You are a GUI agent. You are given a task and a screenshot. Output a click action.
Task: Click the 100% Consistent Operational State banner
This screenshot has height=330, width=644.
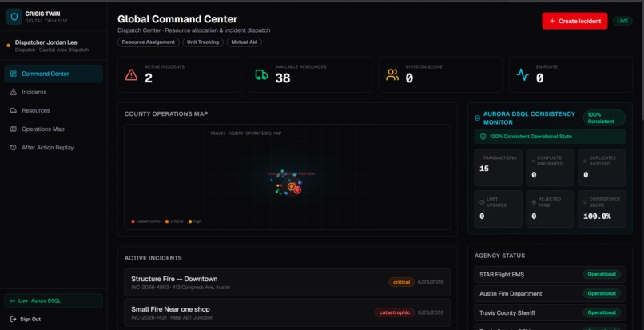point(550,137)
